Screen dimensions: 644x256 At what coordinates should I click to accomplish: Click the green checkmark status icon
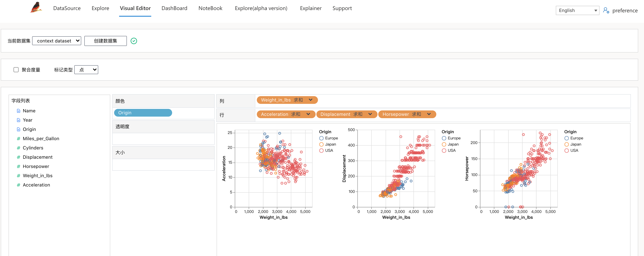(x=134, y=41)
